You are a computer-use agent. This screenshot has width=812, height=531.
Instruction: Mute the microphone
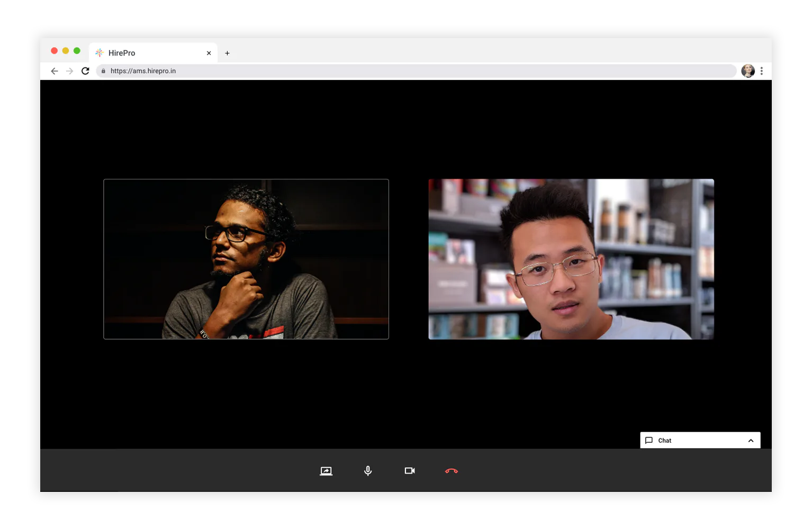pos(368,471)
